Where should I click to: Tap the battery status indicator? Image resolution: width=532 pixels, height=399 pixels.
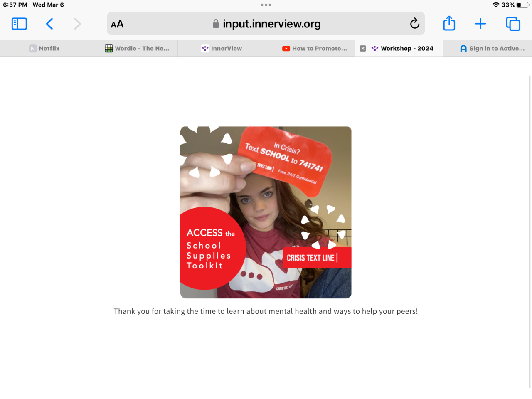(523, 5)
